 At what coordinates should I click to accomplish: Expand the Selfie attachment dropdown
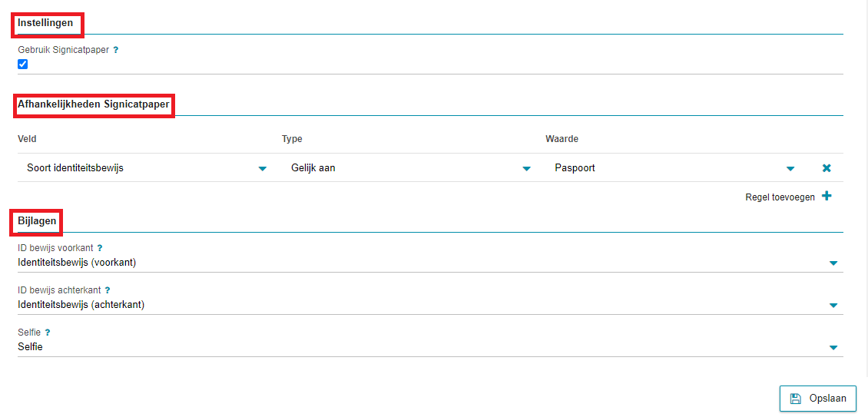(430, 346)
